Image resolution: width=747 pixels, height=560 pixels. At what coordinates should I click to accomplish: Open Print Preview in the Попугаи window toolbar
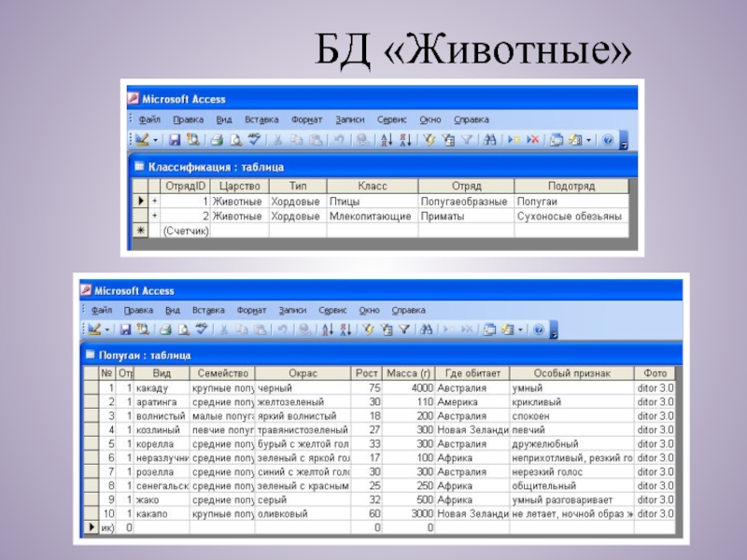click(x=183, y=329)
